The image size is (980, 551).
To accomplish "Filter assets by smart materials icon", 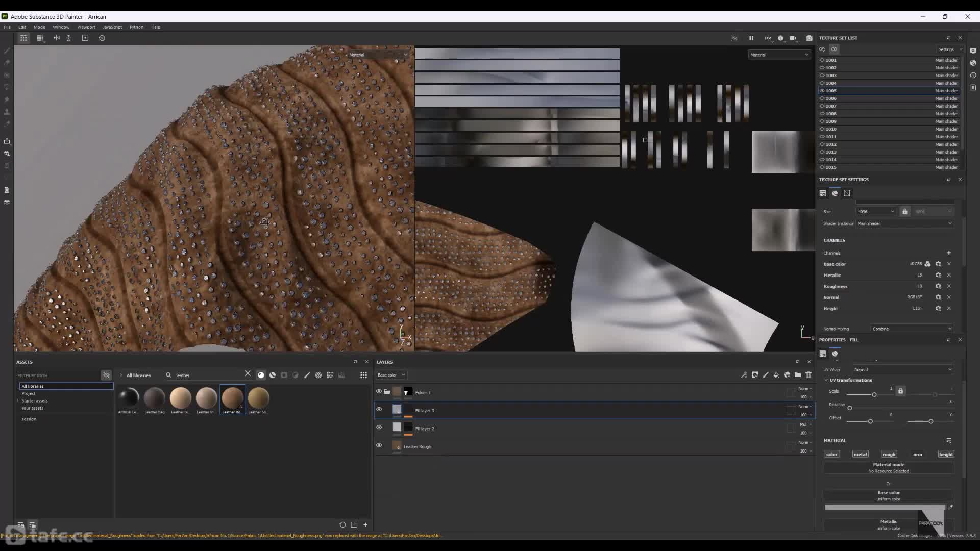I will click(x=273, y=375).
